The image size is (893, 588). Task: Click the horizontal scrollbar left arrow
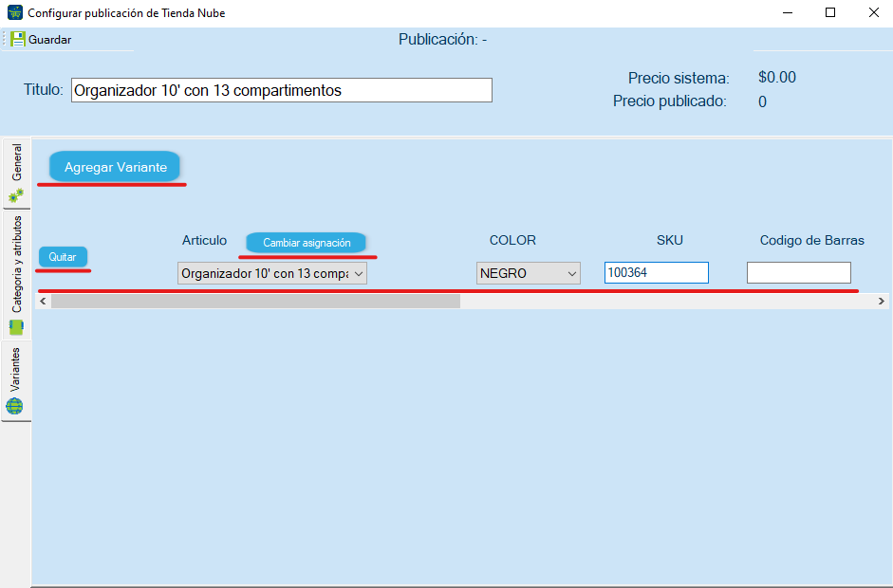click(x=44, y=302)
